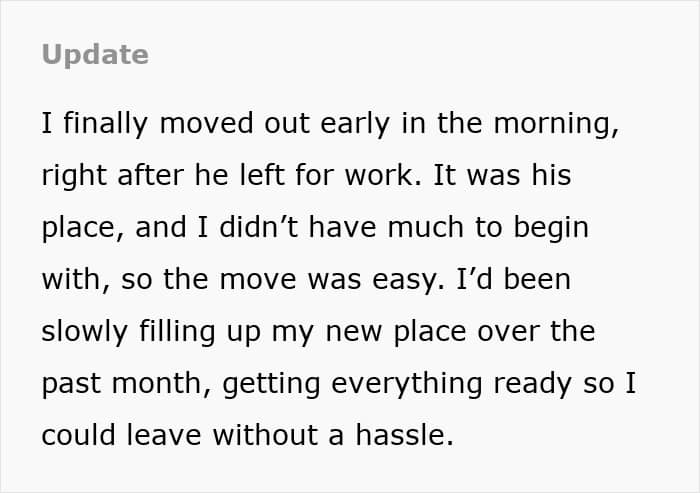This screenshot has width=700, height=493.
Task: Click the word "didn't" in the text
Action: (x=258, y=227)
